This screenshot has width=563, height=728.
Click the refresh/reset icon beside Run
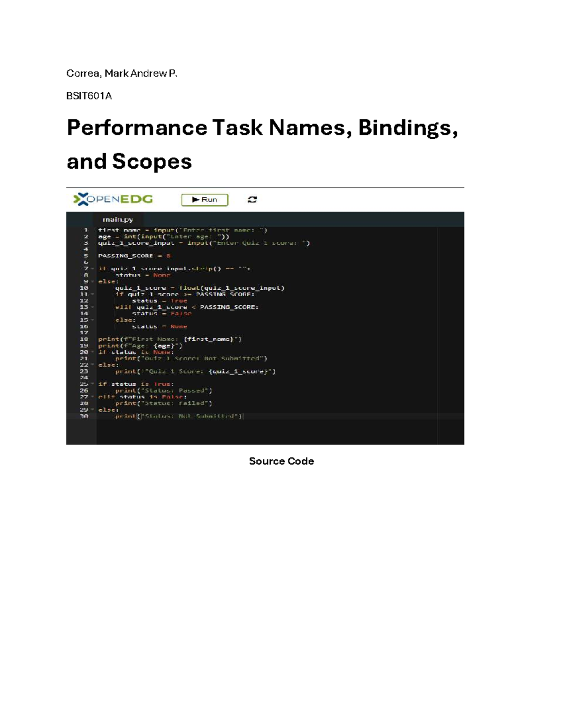tap(252, 200)
